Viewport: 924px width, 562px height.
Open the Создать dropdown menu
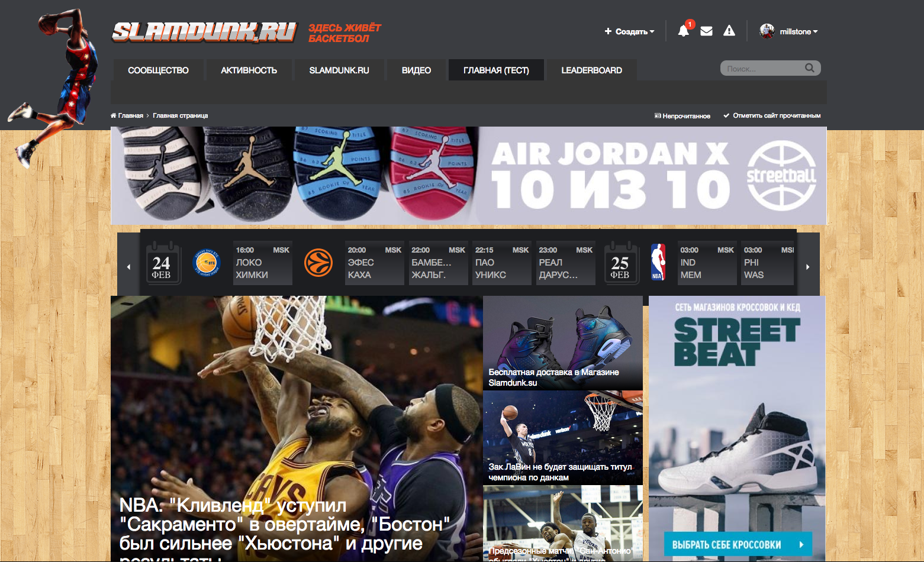629,31
